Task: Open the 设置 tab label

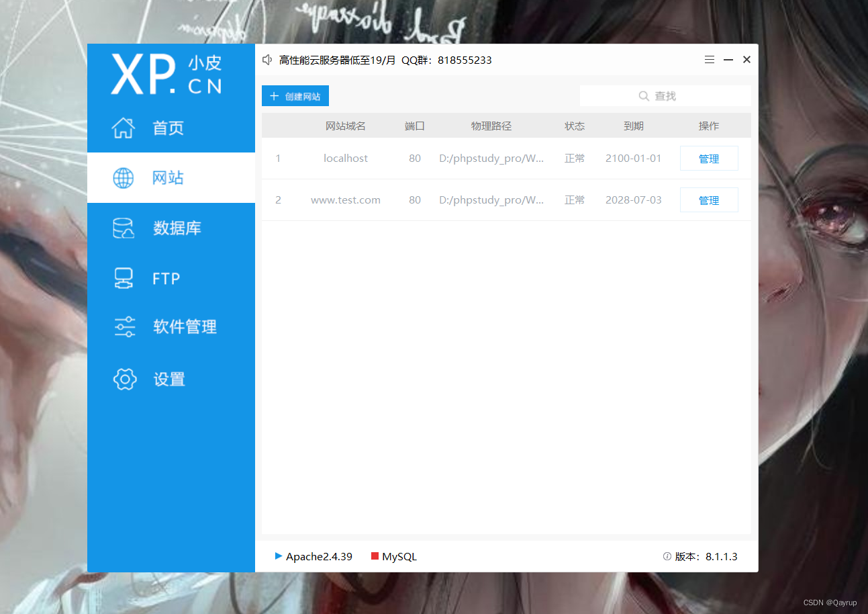Action: [x=169, y=380]
